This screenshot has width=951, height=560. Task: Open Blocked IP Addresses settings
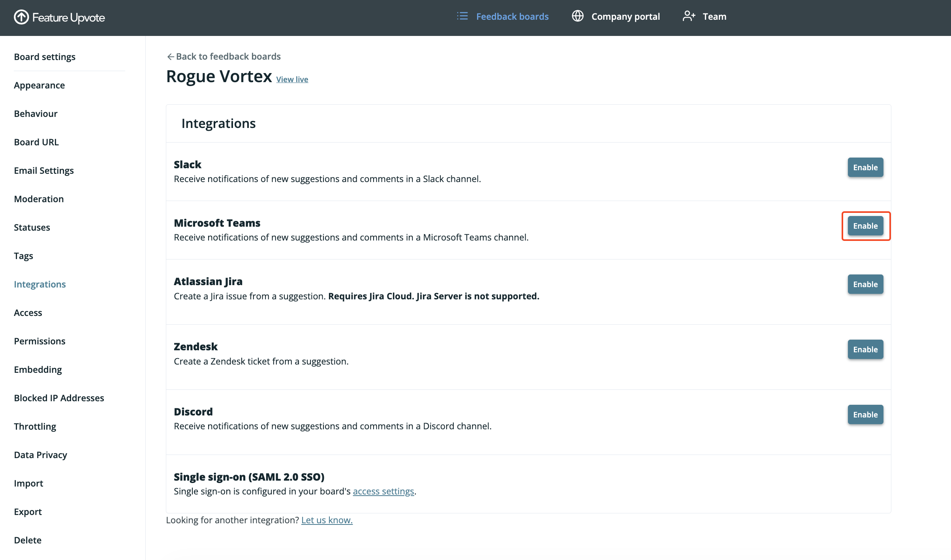(59, 398)
